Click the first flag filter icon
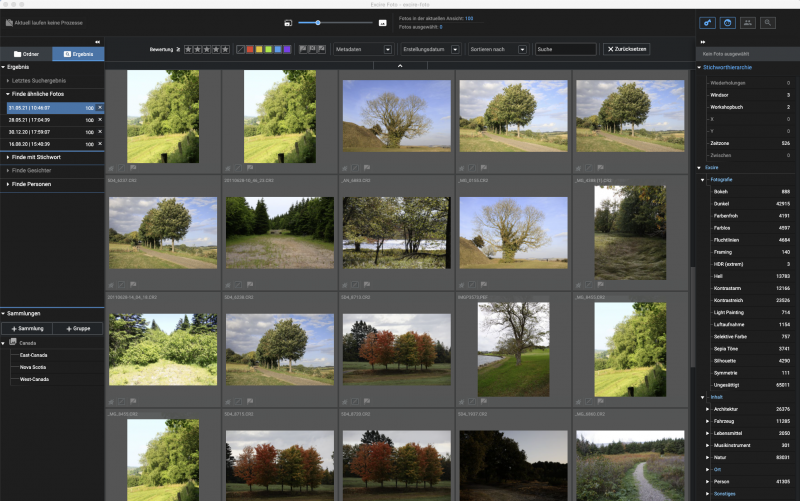Image resolution: width=800 pixels, height=501 pixels. click(x=303, y=49)
